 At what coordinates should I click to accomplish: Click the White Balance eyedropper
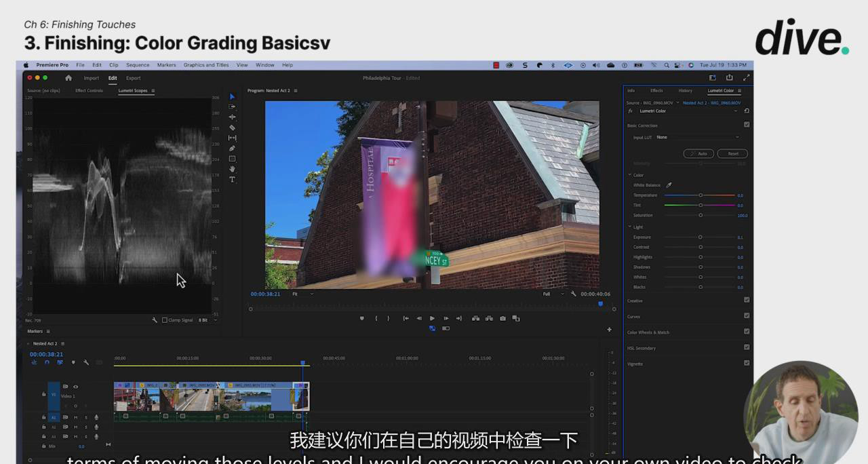(x=669, y=185)
